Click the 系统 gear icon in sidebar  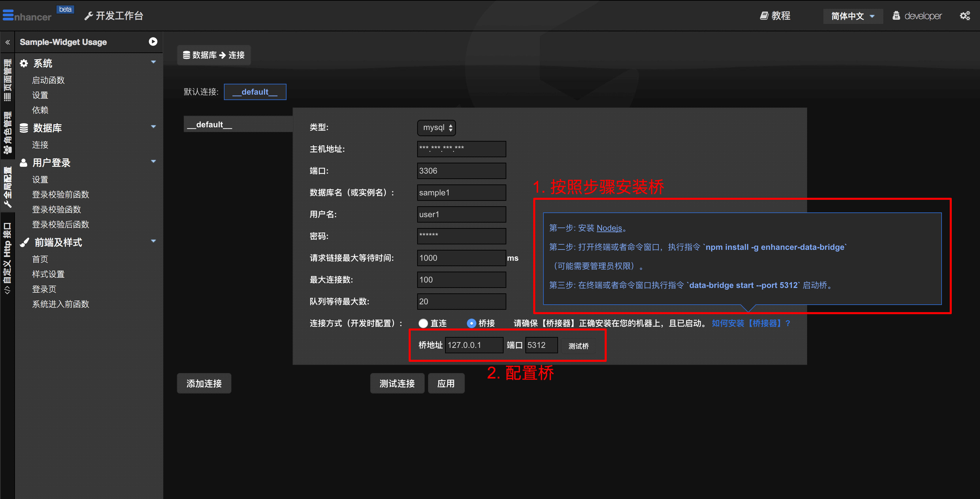click(24, 63)
